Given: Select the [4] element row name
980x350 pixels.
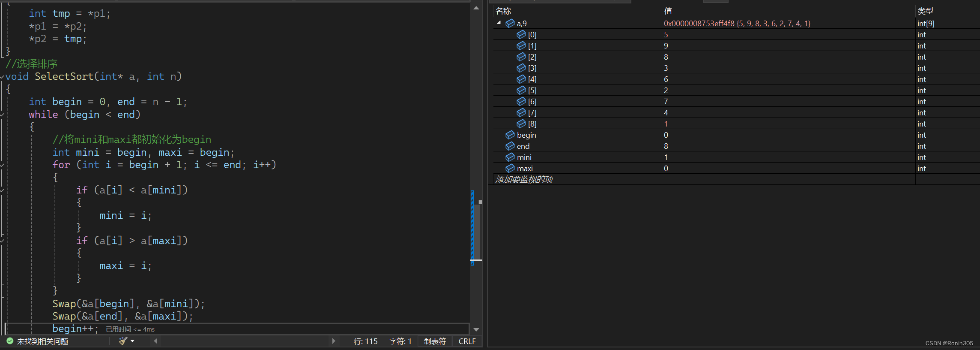Looking at the screenshot, I should pyautogui.click(x=532, y=79).
